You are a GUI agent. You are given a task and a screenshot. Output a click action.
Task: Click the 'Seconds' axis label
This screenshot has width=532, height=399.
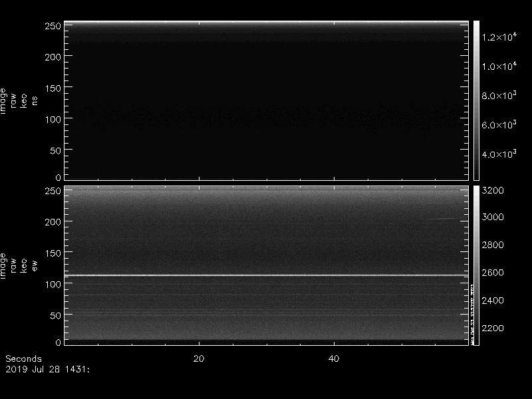[23, 359]
